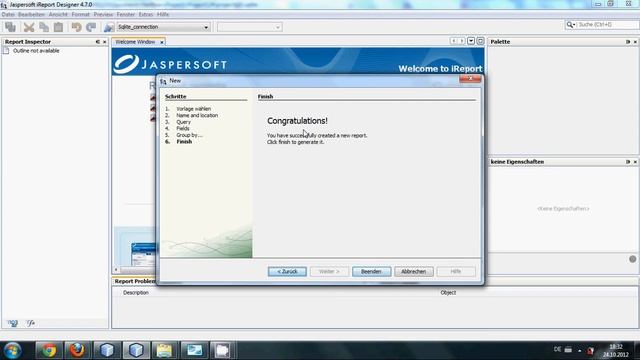Minimize the Palette panel

(x=628, y=42)
